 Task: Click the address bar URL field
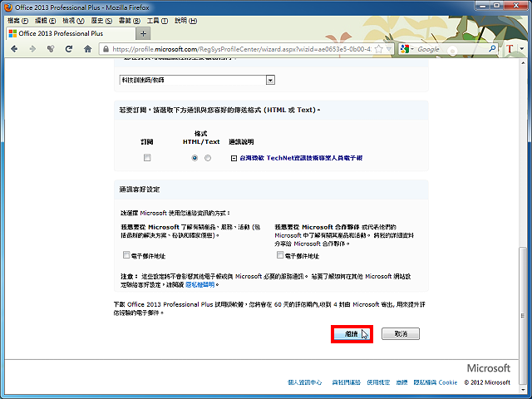[x=242, y=49]
